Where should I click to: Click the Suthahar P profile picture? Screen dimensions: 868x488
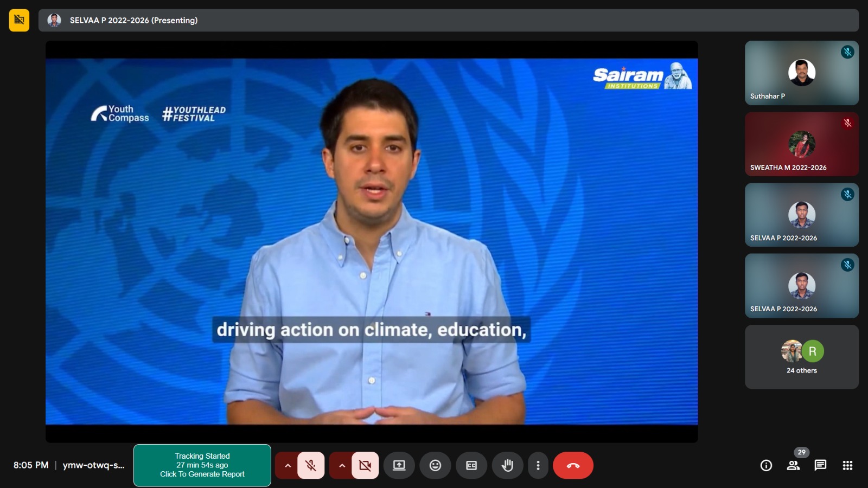point(802,73)
